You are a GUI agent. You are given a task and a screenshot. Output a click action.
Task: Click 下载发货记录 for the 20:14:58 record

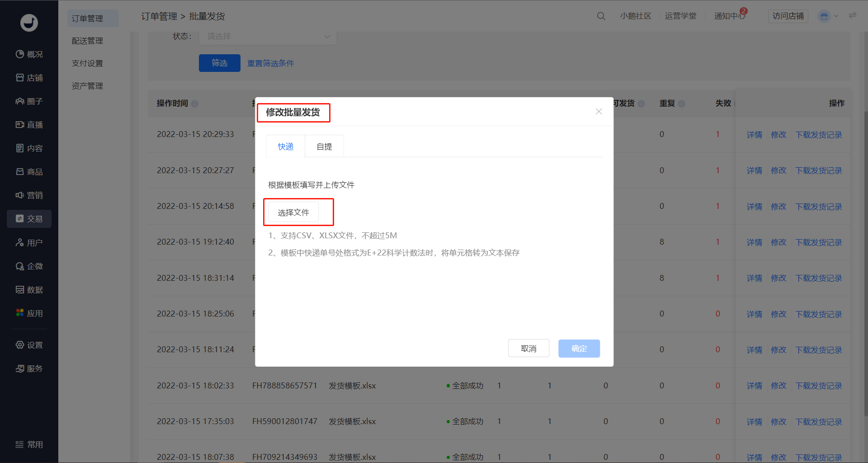819,207
